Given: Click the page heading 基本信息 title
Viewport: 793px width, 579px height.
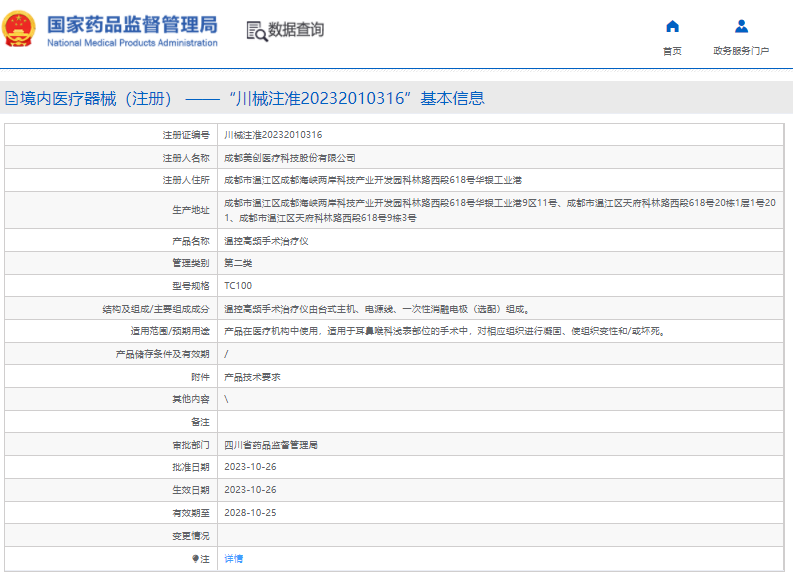Looking at the screenshot, I should (x=452, y=98).
